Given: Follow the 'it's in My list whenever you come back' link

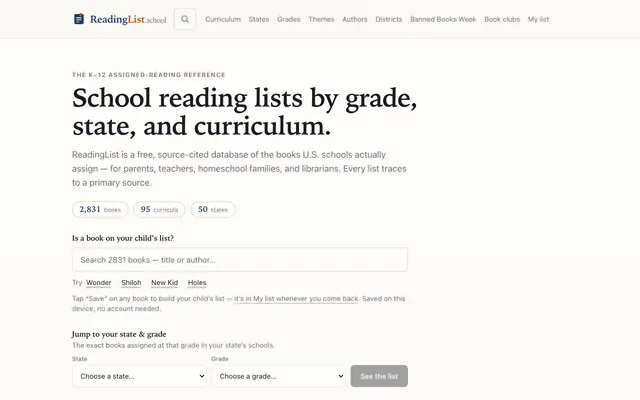Looking at the screenshot, I should pos(296,299).
